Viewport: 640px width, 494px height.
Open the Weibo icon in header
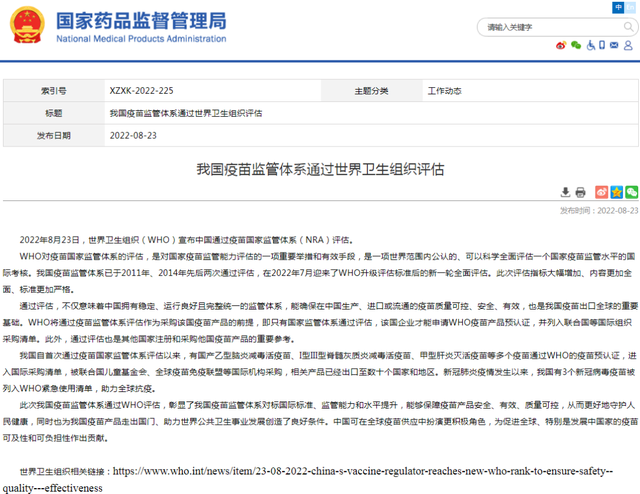click(x=561, y=45)
